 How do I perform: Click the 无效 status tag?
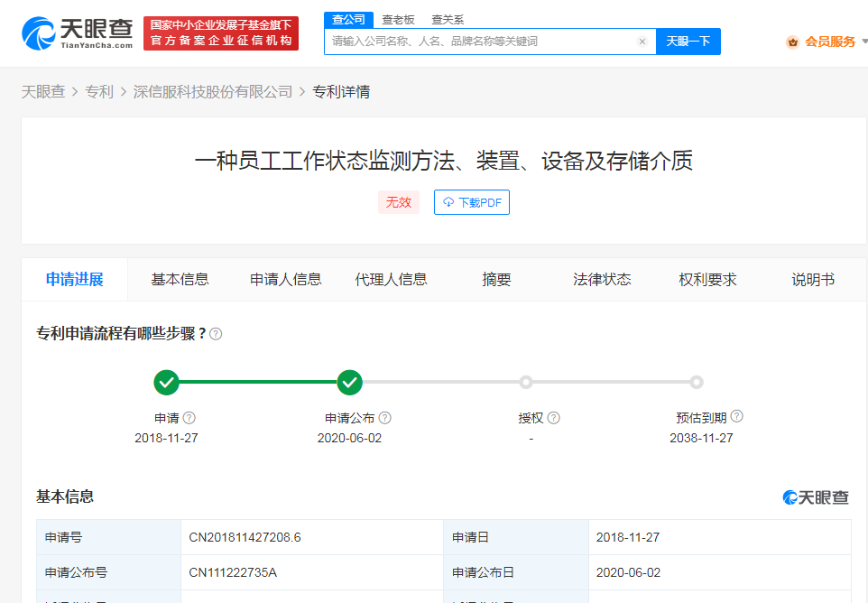(398, 202)
